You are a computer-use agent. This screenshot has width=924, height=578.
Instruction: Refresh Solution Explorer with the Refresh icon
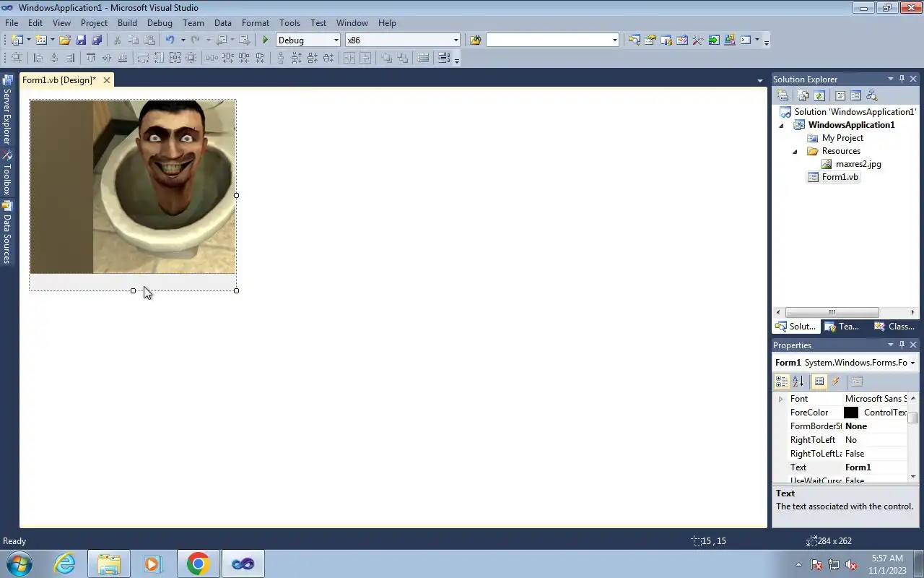click(x=819, y=95)
